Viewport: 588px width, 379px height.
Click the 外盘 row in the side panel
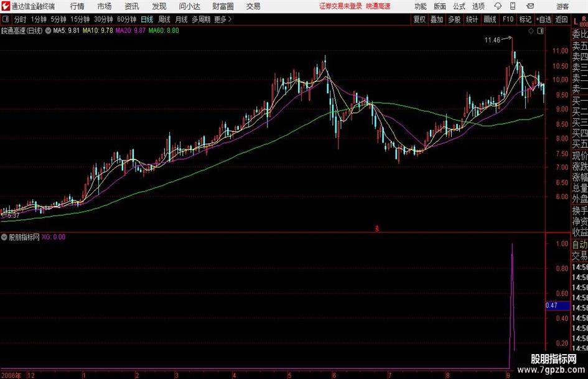(580, 199)
